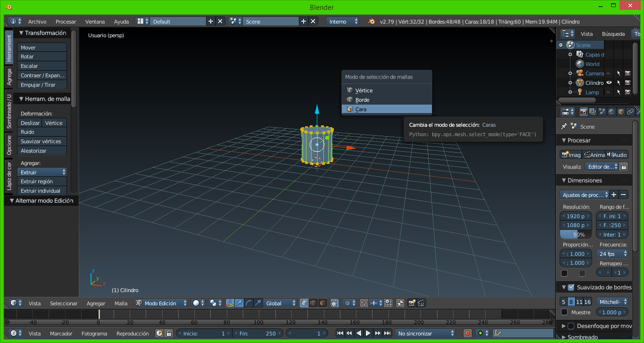Click the Rotar button
644x343 pixels.
point(42,57)
